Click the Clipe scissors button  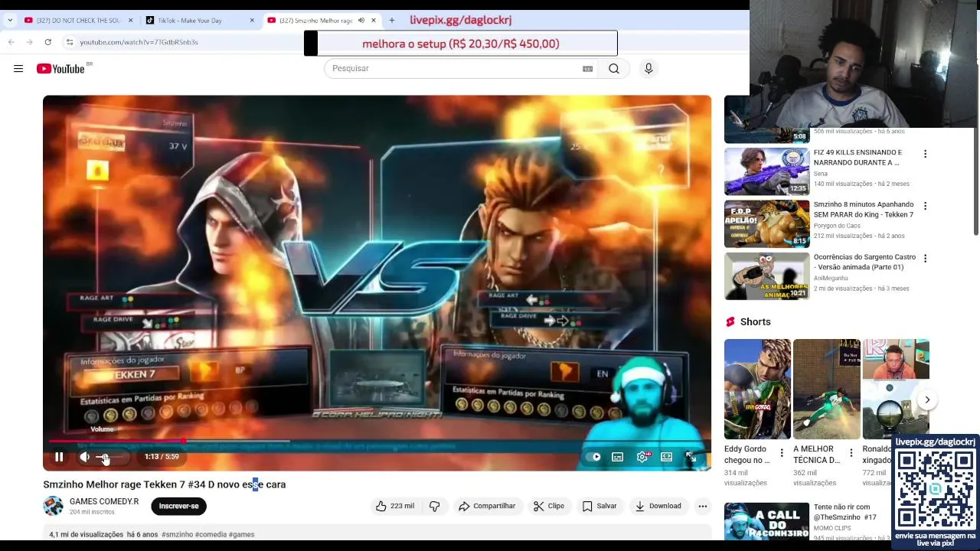tap(549, 506)
